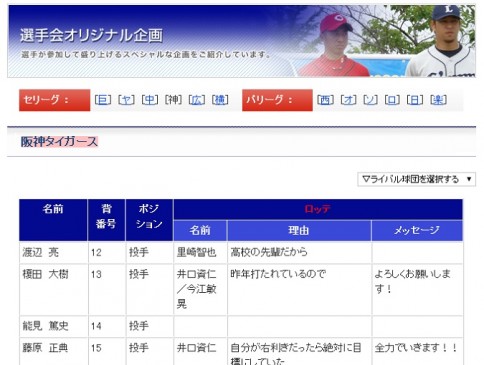The height and width of the screenshot is (365, 484).
Task: Expand the ライバル球団を選択する dropdown
Action: 416,179
